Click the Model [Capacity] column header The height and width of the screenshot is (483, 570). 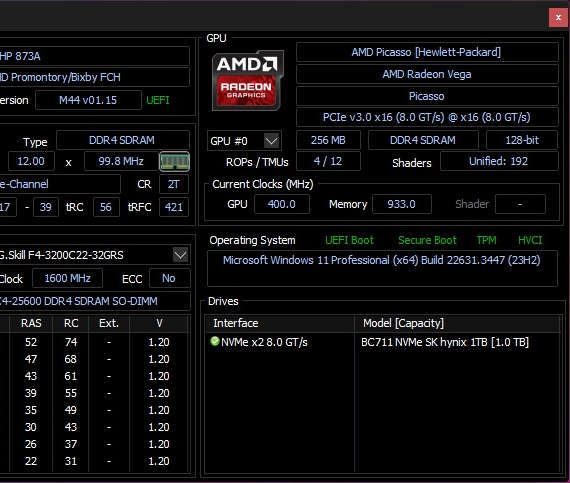pos(457,323)
